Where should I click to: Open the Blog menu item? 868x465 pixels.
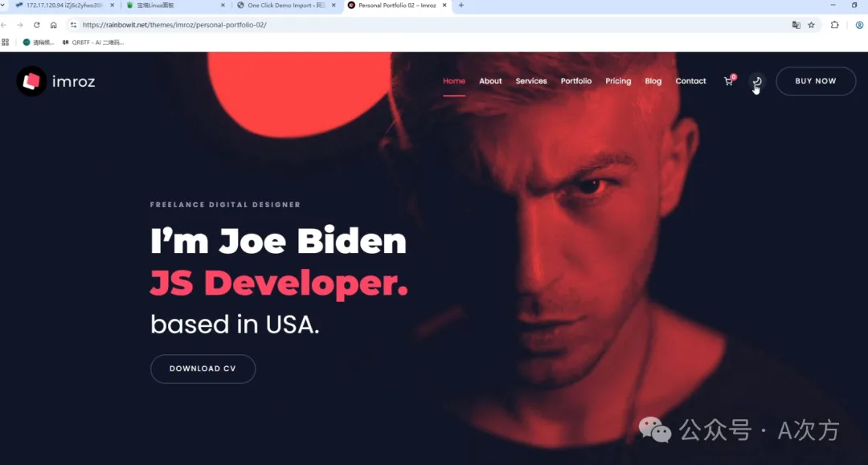pyautogui.click(x=653, y=81)
